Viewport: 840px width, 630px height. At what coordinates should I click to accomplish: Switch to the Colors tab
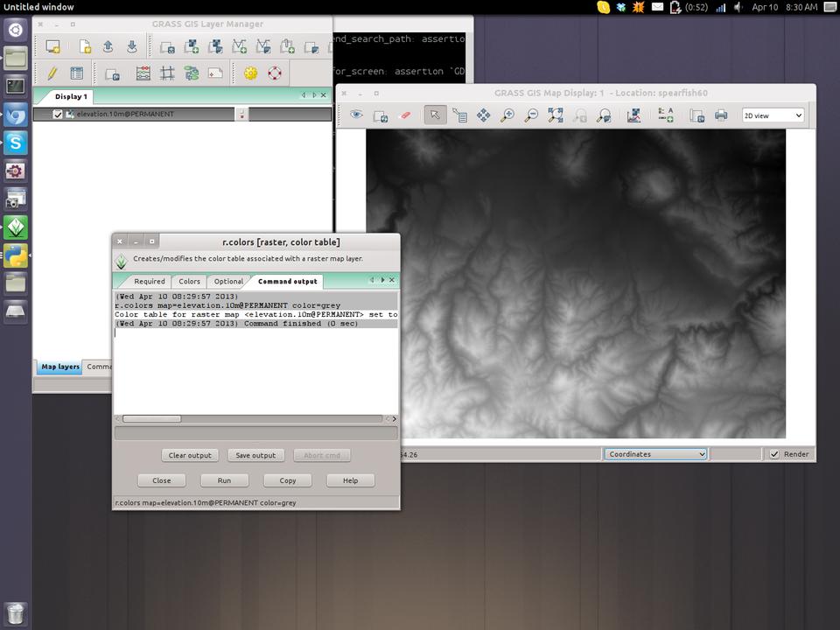pos(189,282)
